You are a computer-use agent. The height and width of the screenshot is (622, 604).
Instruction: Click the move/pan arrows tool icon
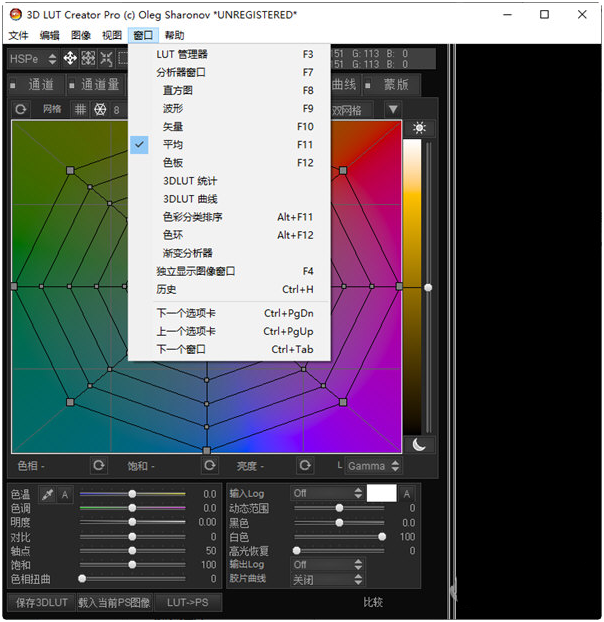(70, 59)
